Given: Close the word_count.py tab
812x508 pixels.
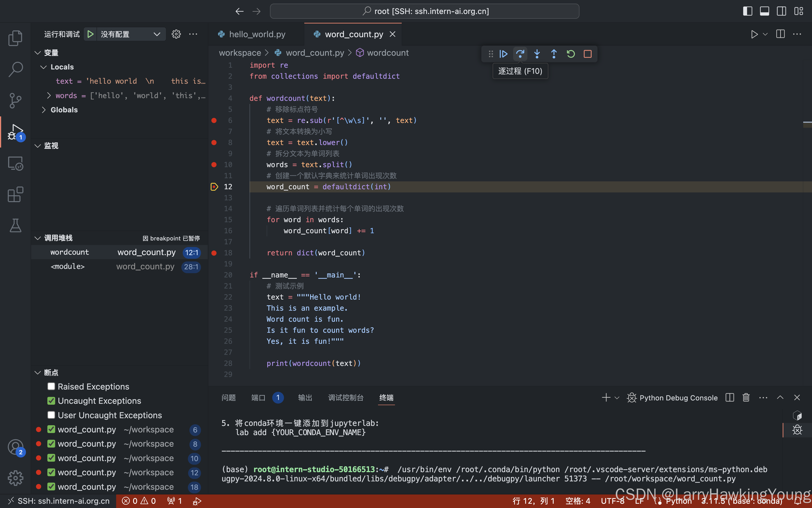Looking at the screenshot, I should click(x=392, y=34).
